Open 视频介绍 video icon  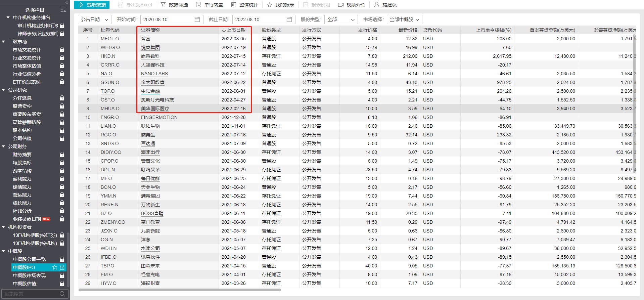tap(341, 5)
